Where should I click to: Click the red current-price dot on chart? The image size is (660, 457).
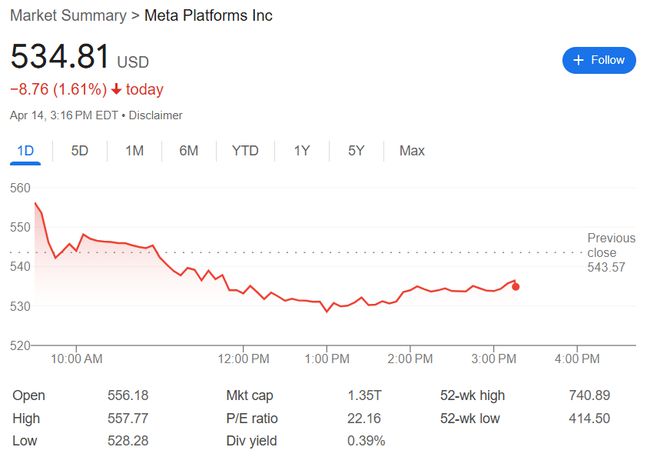[515, 287]
